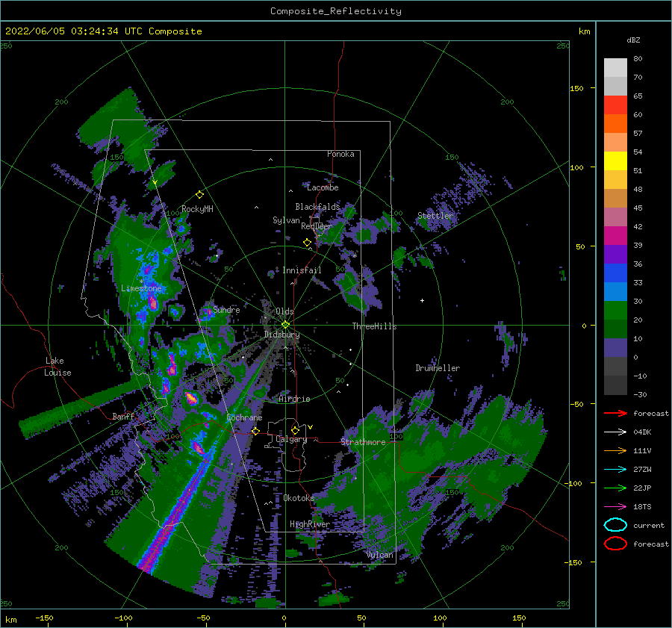
Task: Click the orange 57-60 dBZ color swatch
Action: [615, 123]
